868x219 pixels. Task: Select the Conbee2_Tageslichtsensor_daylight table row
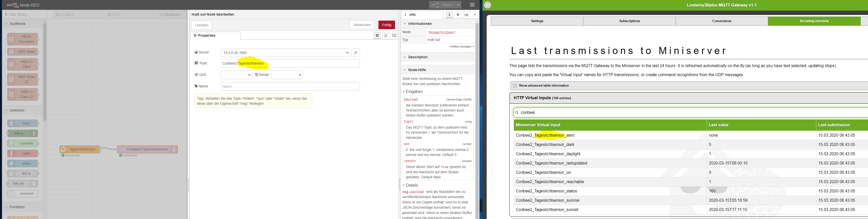pos(691,154)
